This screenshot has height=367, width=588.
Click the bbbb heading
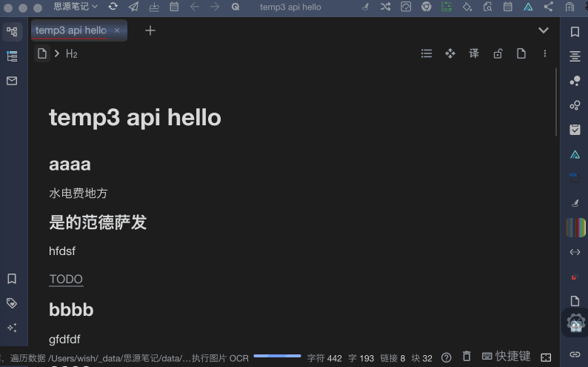[x=71, y=310]
